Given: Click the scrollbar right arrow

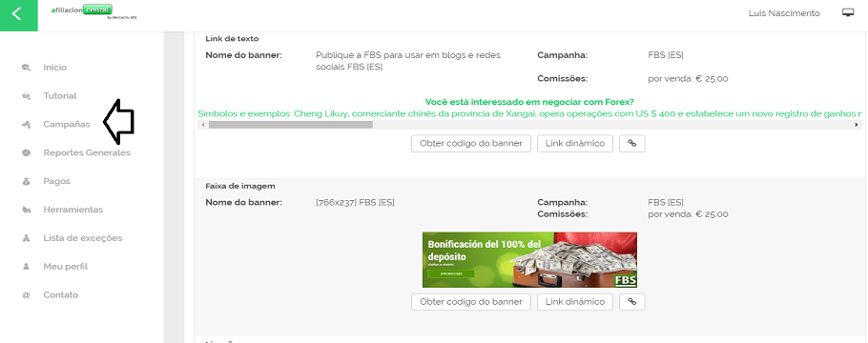Looking at the screenshot, I should coord(857,125).
